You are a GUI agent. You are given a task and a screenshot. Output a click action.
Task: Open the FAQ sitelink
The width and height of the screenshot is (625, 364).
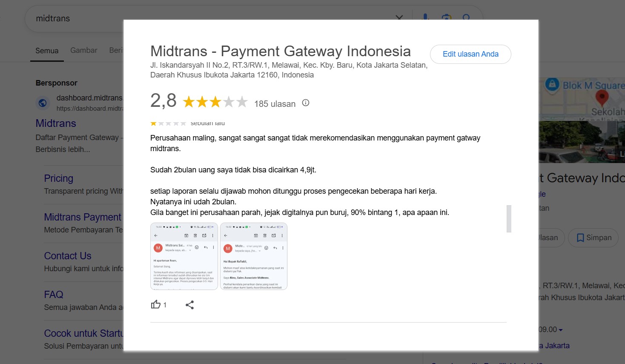pos(54,295)
